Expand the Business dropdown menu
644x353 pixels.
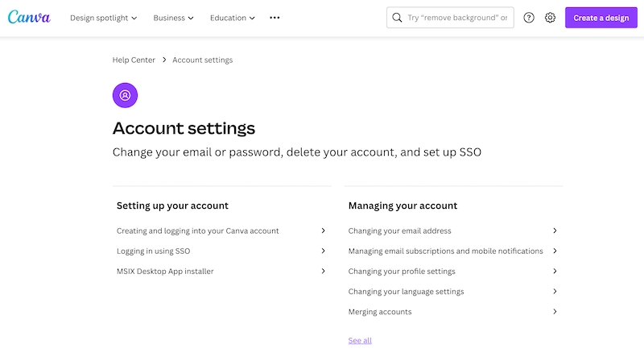pos(173,18)
